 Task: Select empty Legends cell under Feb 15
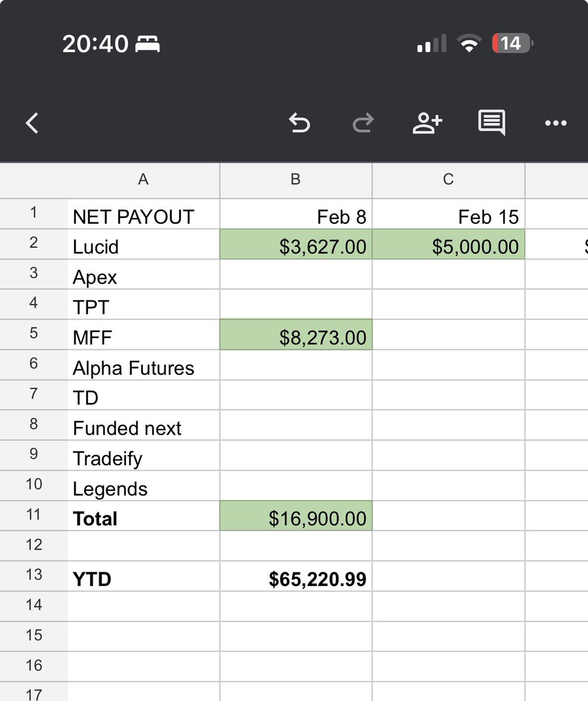coord(448,485)
